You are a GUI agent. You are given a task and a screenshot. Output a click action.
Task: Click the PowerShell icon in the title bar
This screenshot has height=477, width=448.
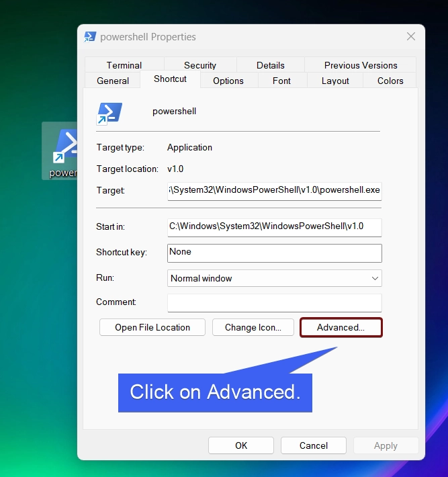pyautogui.click(x=90, y=37)
